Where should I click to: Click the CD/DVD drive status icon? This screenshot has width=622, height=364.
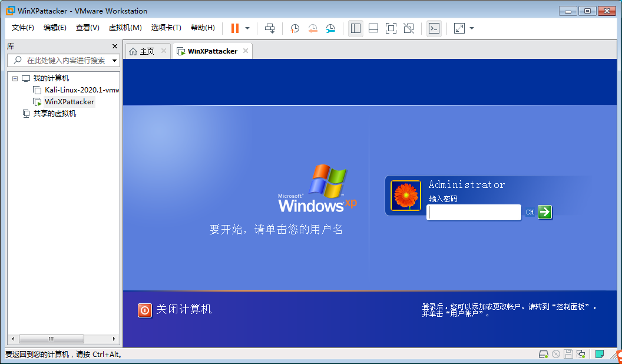tap(556, 354)
